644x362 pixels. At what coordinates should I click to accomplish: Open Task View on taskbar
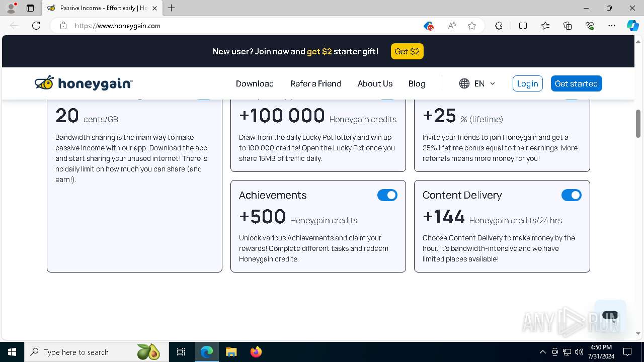(181, 352)
